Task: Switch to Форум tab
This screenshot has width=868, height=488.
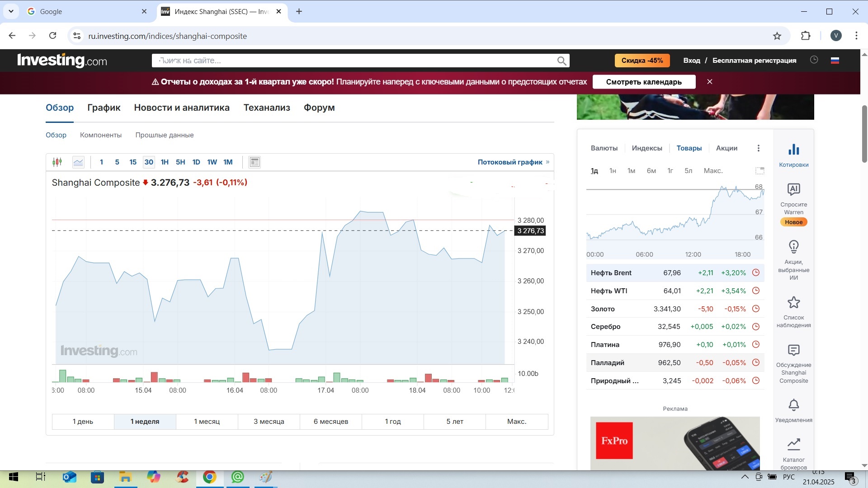Action: point(319,108)
